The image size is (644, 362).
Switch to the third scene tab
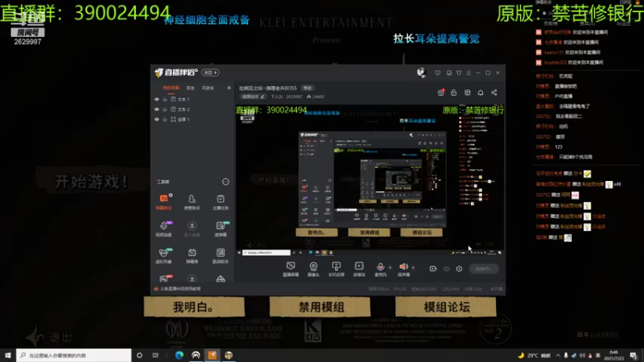pyautogui.click(x=208, y=88)
